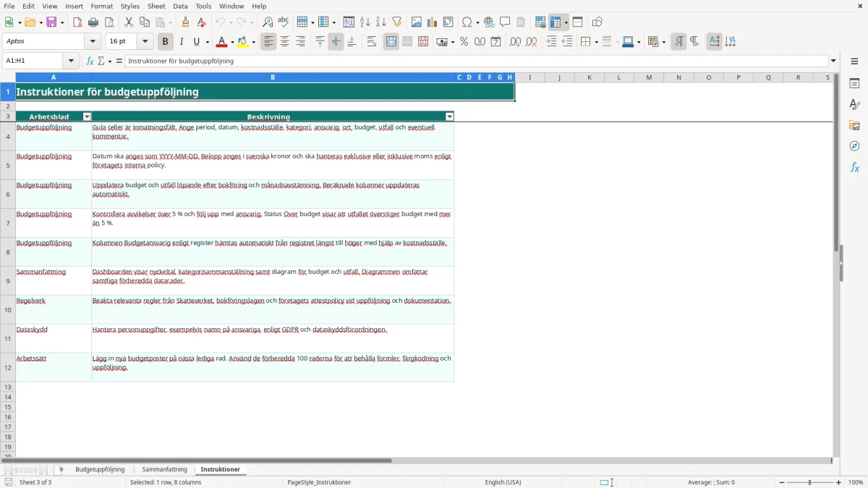Open Function Wizard fx icon
Screen dimensions: 868x488
tap(90, 61)
